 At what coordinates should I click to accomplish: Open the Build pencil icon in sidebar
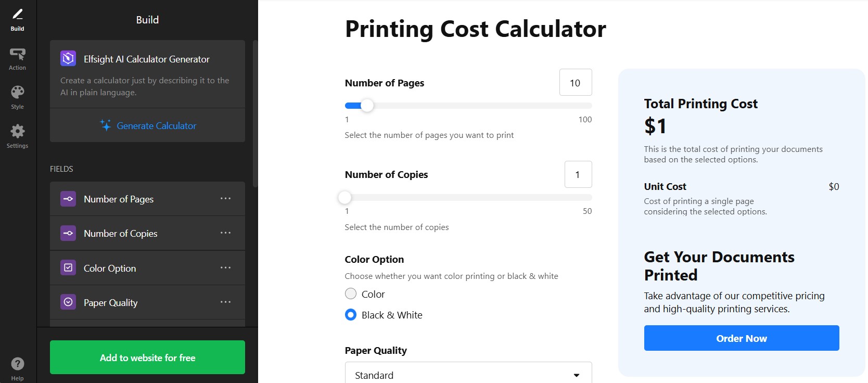(x=18, y=14)
